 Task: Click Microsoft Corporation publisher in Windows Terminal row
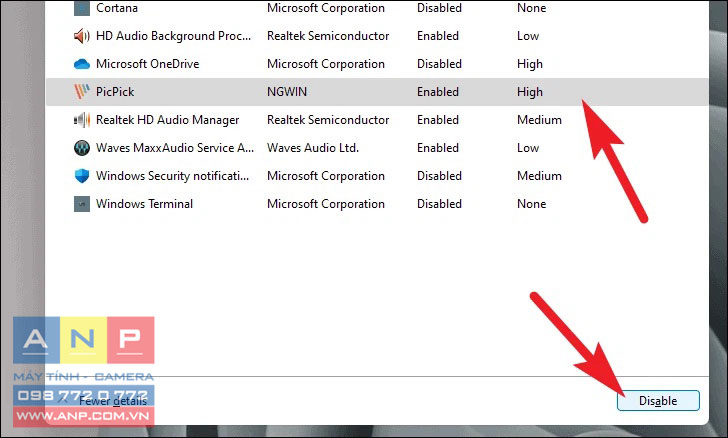click(326, 203)
